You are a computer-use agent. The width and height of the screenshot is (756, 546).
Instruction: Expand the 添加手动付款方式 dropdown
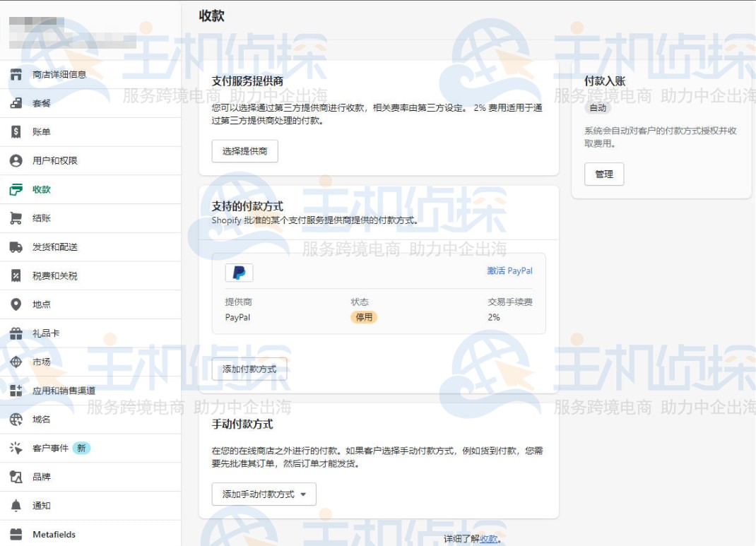pos(263,494)
